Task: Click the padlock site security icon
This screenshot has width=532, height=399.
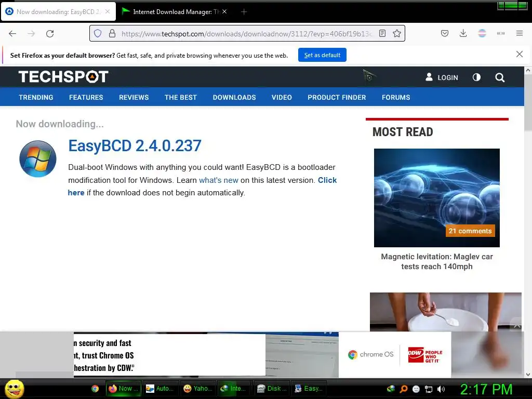Action: 112,33
